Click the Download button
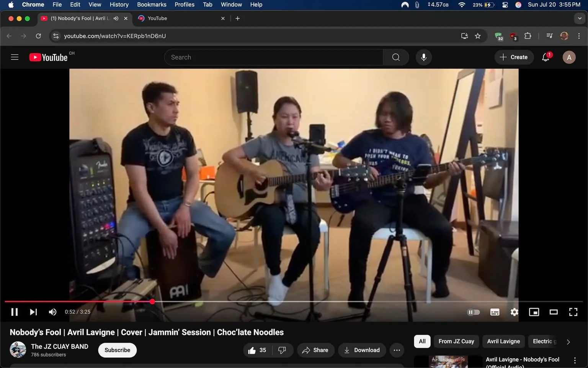Image resolution: width=588 pixels, height=368 pixels. pos(362,350)
